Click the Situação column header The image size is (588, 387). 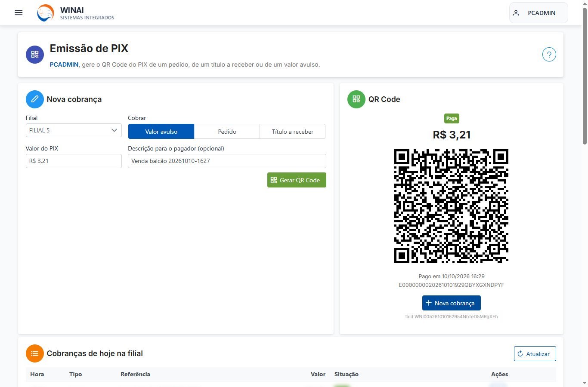pos(347,374)
